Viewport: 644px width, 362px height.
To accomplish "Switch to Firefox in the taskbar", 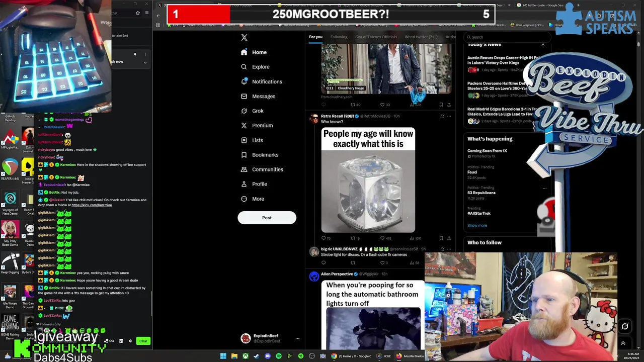I will click(410, 356).
